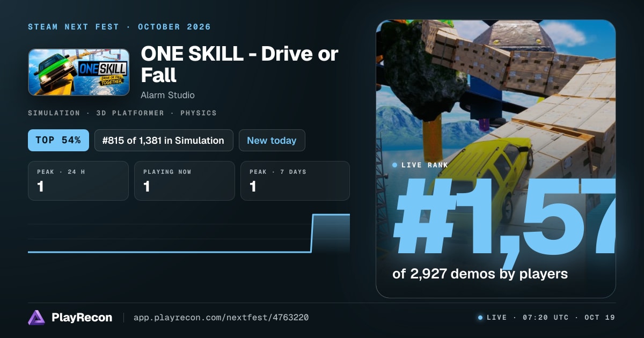Click the of 2,927 demos by players text
The height and width of the screenshot is (338, 644).
coord(480,274)
